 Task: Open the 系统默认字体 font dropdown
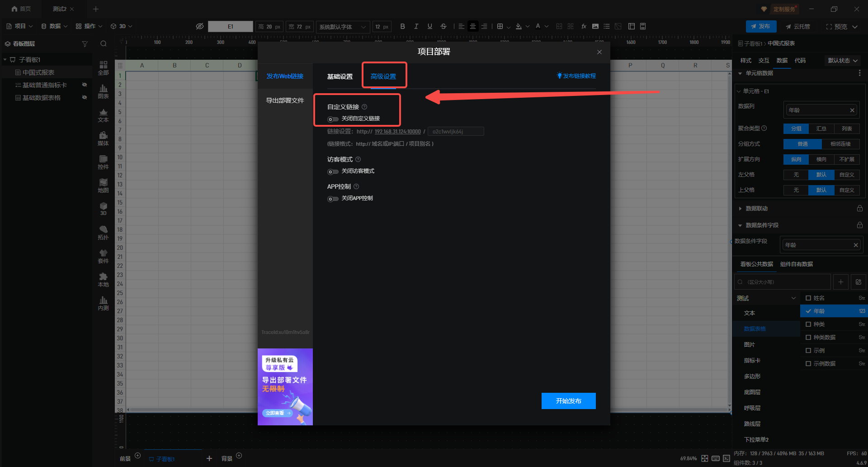point(343,27)
